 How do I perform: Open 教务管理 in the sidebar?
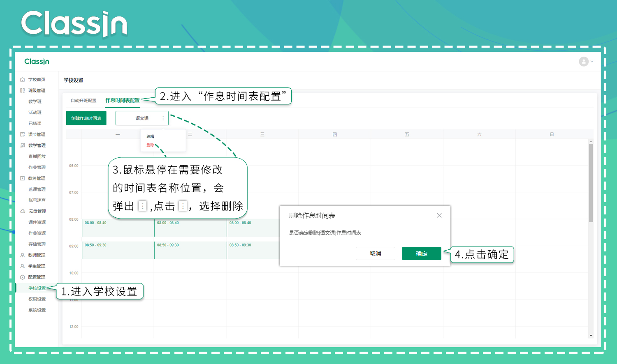[37, 178]
